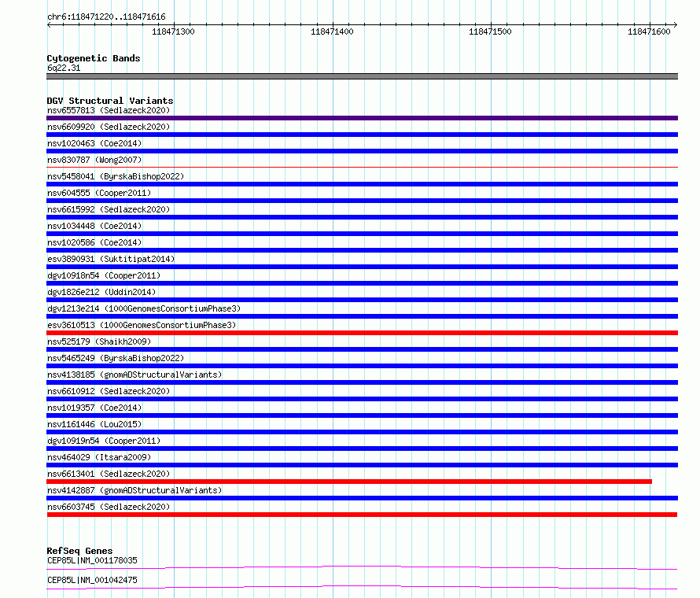Open nsv6609920 (Sedlazeck2020) variant label
This screenshot has width=700, height=598.
[109, 127]
